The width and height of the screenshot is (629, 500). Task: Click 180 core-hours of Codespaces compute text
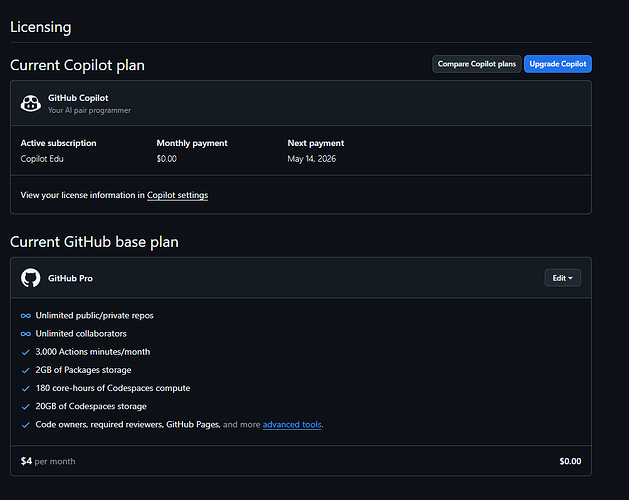[113, 388]
